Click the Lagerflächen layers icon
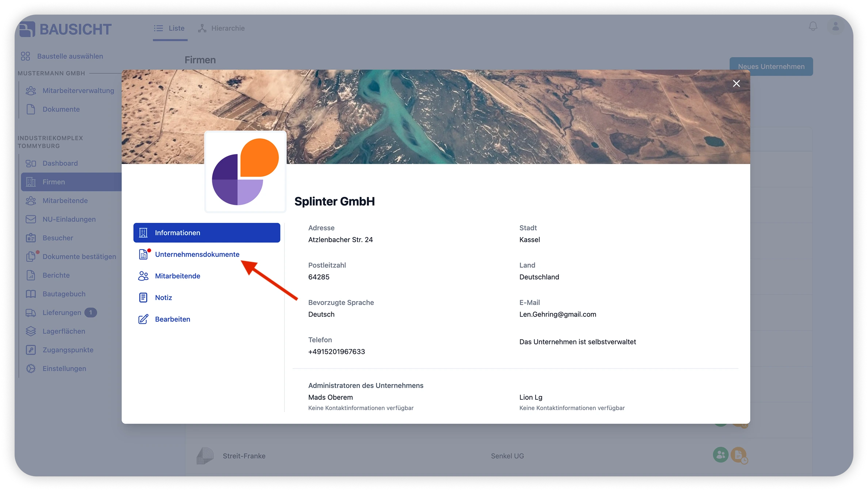Viewport: 868px width, 491px height. click(31, 331)
